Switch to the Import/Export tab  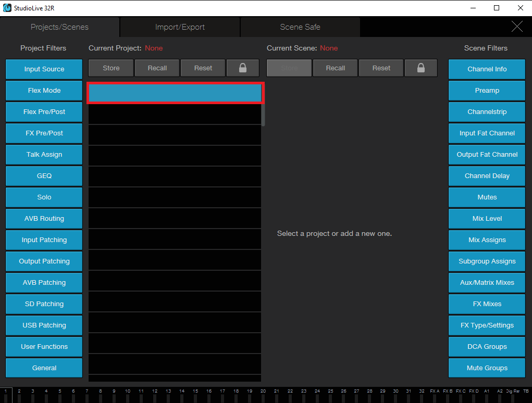[x=180, y=27]
